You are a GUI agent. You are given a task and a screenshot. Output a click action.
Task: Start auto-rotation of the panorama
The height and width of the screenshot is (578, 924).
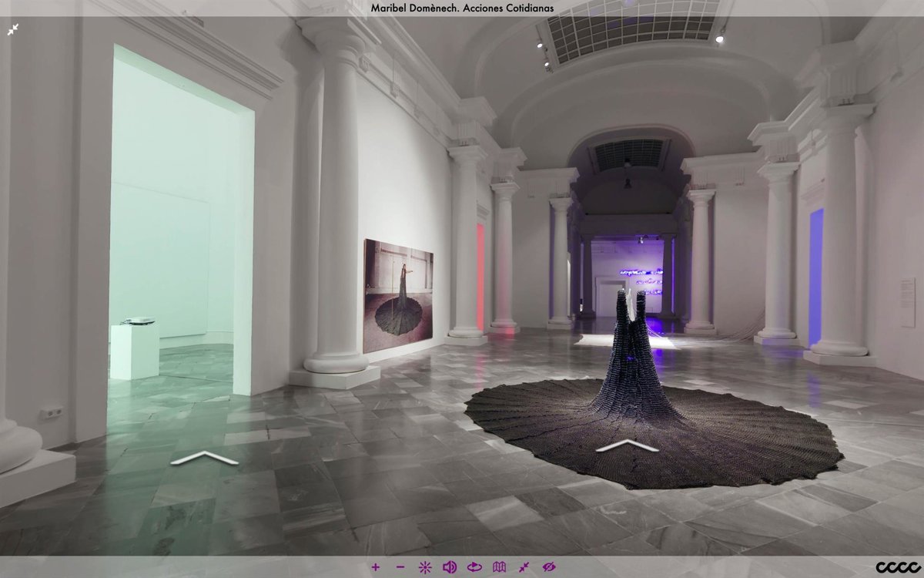474,567
